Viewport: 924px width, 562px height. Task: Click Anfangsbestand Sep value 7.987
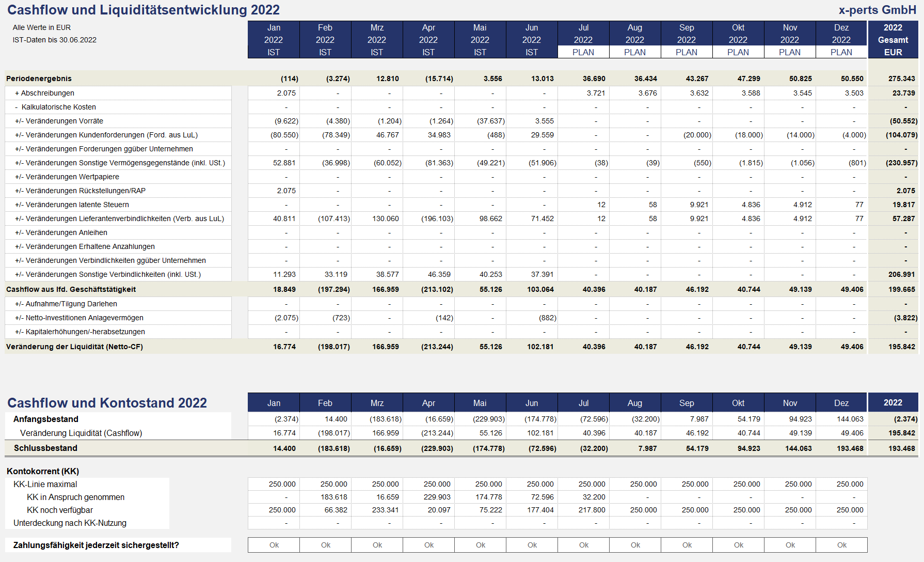[x=699, y=419]
